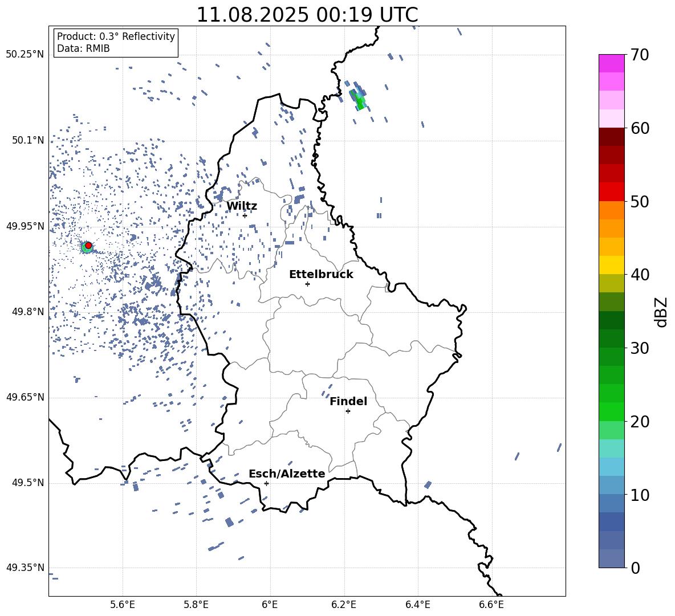The image size is (675, 616).
Task: Click the 5.6°E longitude label
Action: tap(123, 605)
